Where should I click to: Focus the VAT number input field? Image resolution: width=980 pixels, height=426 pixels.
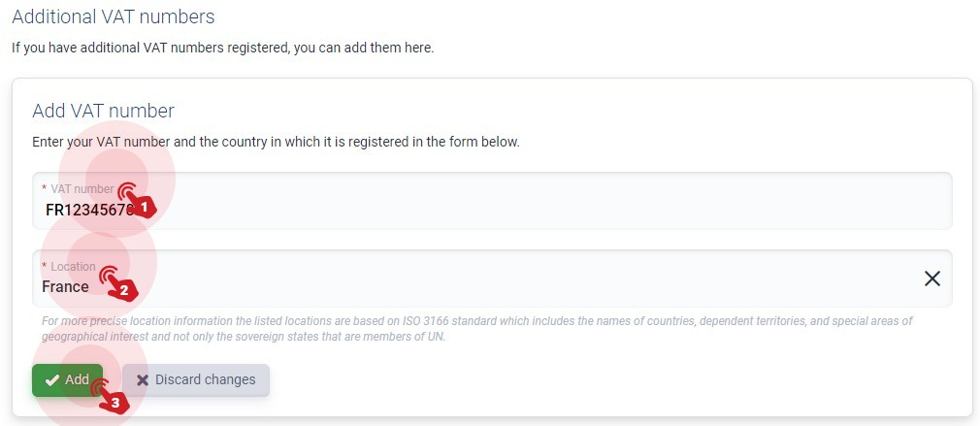click(492, 201)
